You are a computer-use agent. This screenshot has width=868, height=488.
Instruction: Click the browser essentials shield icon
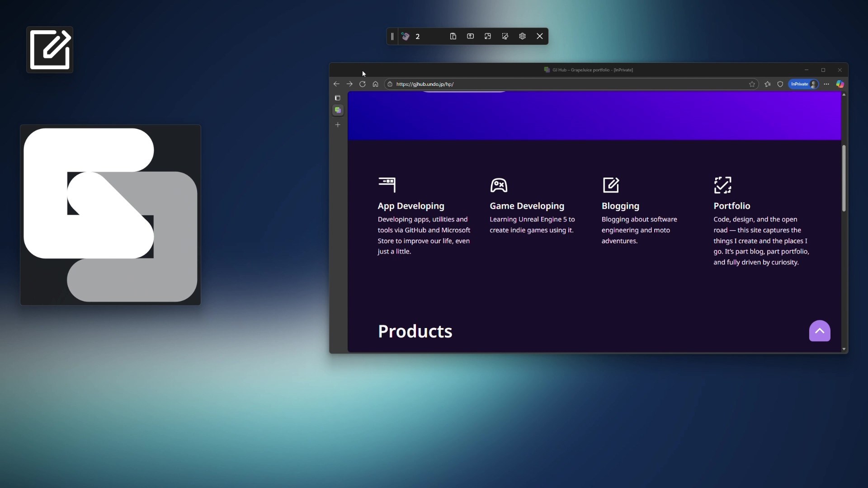point(780,84)
